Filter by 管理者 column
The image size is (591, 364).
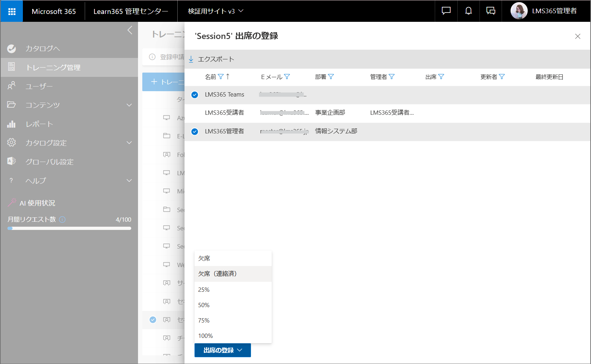(391, 77)
